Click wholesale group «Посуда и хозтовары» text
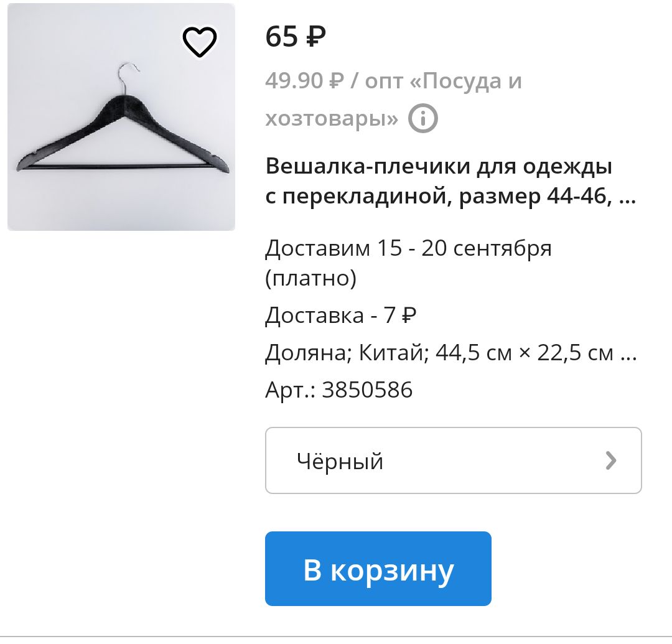This screenshot has width=672, height=644. coord(393,100)
